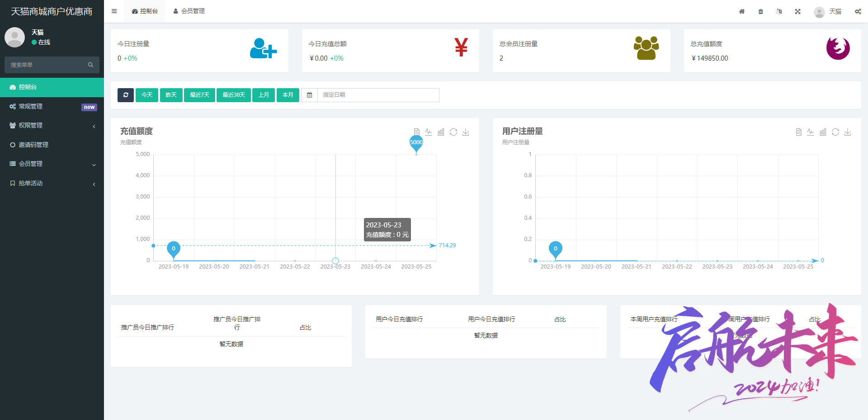Open 控制台 in the sidebar
Image resolution: width=868 pixels, height=420 pixels.
pyautogui.click(x=52, y=87)
